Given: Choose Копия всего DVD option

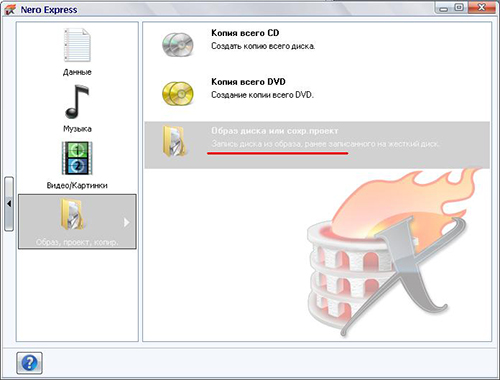Looking at the screenshot, I should point(248,82).
